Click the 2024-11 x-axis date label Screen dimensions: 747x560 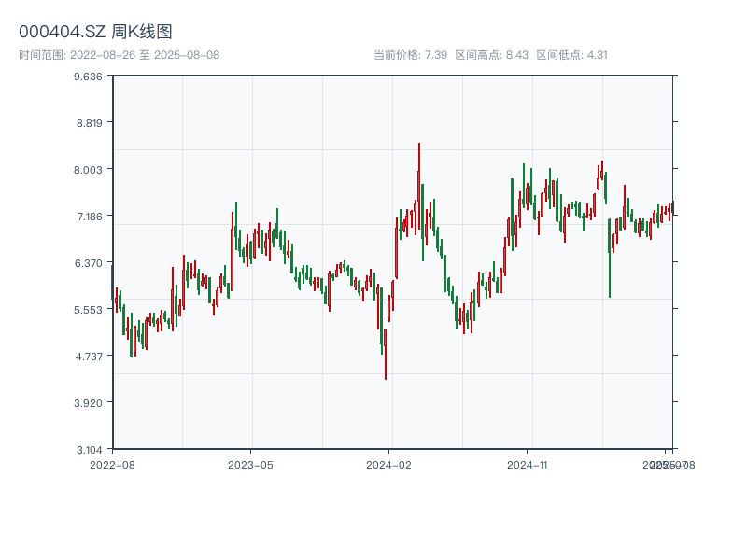(x=529, y=464)
